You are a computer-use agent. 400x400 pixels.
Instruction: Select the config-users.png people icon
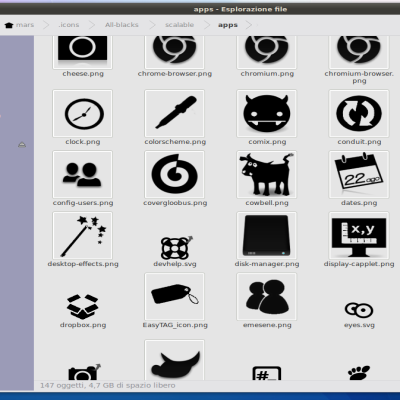[x=82, y=174]
